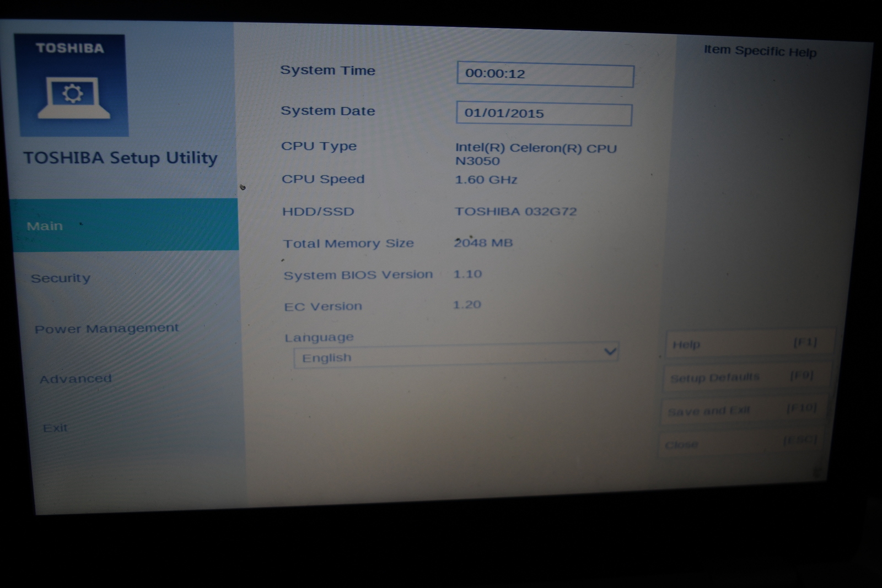Click the Help F1 button
Image resolution: width=882 pixels, height=588 pixels.
tap(749, 343)
